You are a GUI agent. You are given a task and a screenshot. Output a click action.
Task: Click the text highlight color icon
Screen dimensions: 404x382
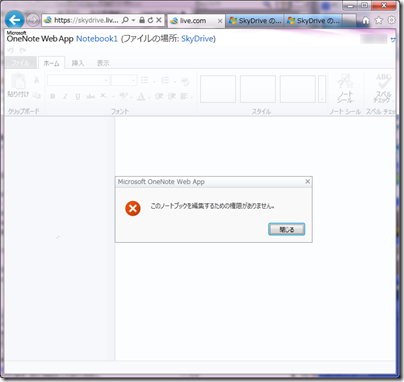(123, 96)
